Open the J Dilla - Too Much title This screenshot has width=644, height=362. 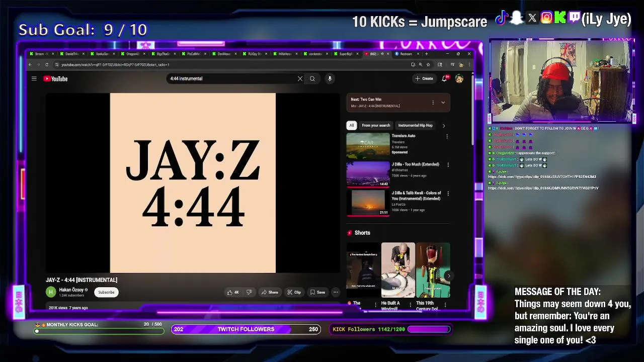(416, 164)
